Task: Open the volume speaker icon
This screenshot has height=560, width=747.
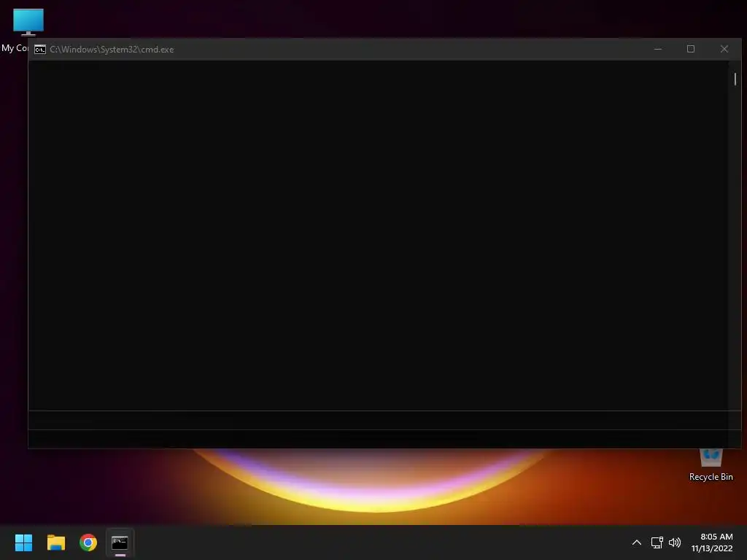Action: pos(675,542)
